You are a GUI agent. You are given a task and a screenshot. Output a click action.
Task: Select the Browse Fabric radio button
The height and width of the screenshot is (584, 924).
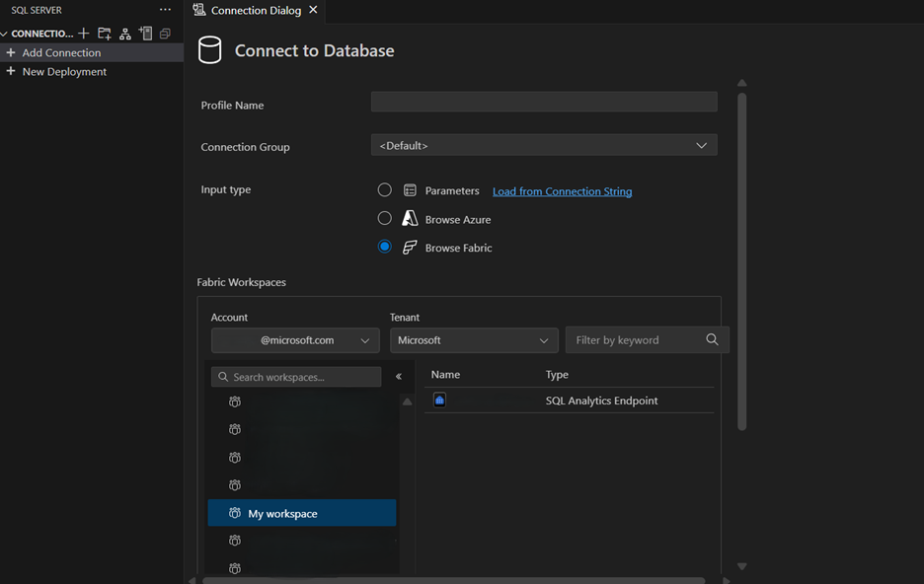click(x=385, y=248)
